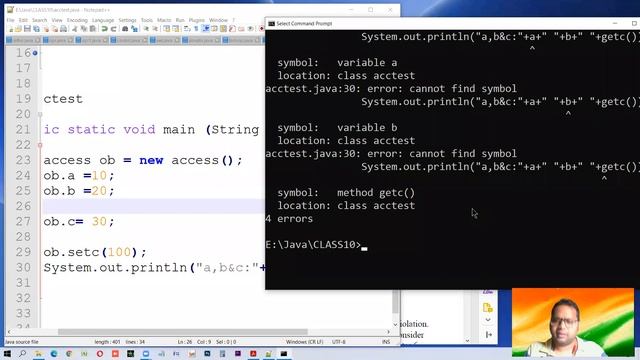Open Find with the binoculars icon

125,29
